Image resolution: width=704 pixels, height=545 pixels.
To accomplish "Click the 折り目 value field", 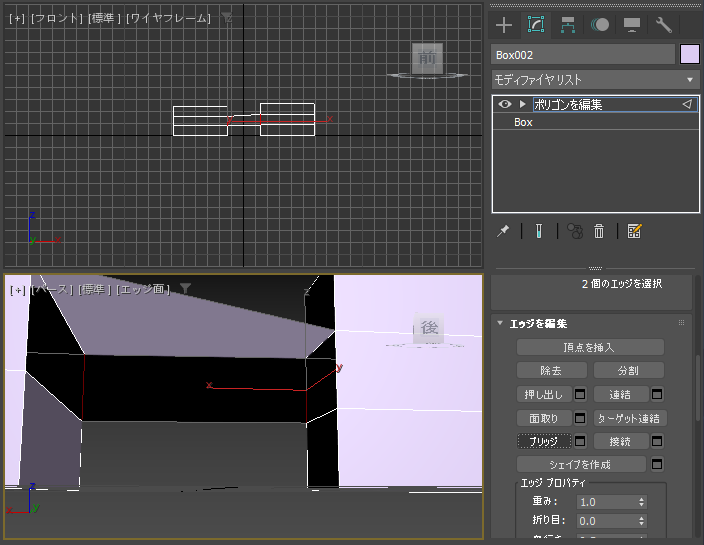I will [607, 521].
